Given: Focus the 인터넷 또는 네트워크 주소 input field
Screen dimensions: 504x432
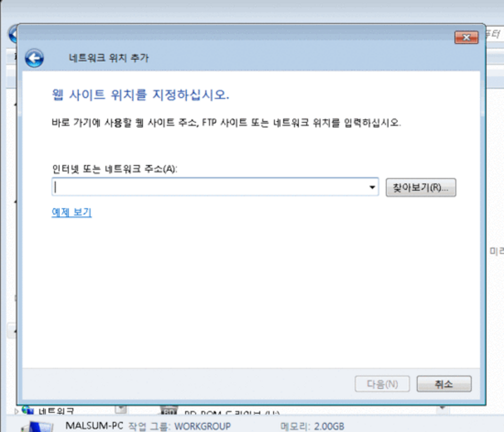Looking at the screenshot, I should [x=209, y=187].
